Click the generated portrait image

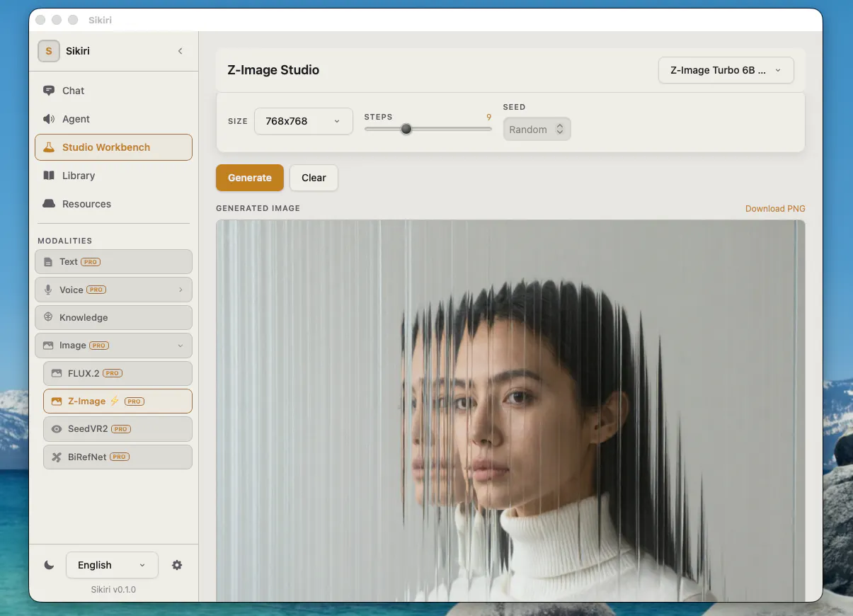click(x=510, y=411)
